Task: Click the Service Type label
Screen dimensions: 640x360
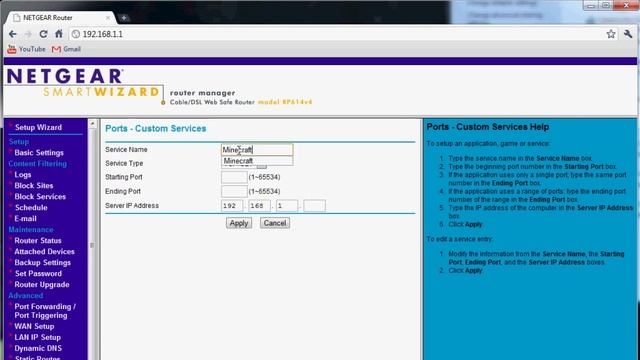Action: [x=124, y=163]
